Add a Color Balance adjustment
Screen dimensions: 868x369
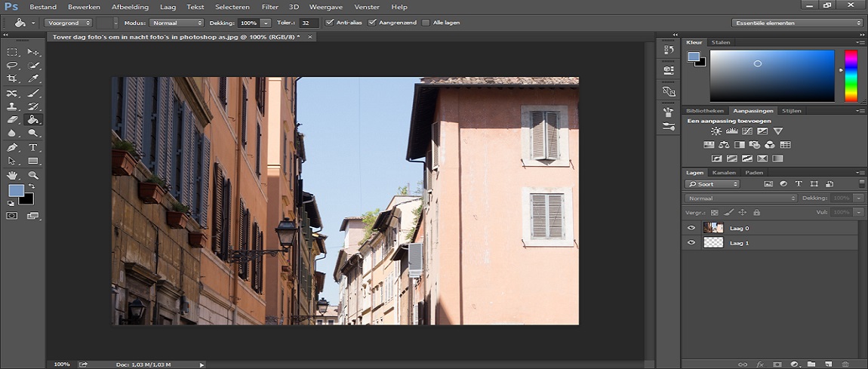(x=724, y=145)
